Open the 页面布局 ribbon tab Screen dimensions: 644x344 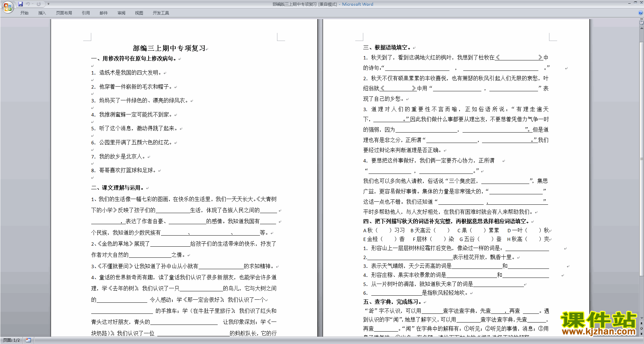[64, 13]
